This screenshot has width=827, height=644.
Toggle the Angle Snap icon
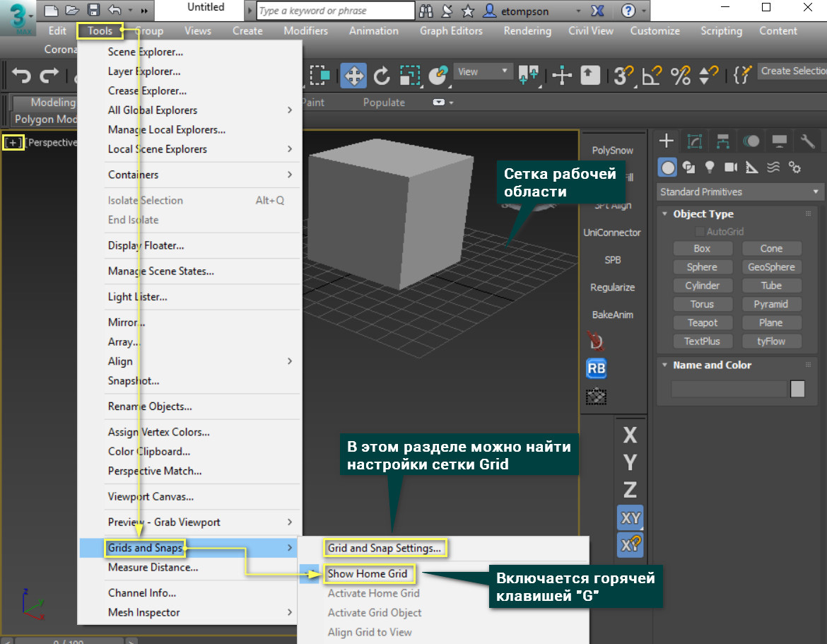coord(651,75)
